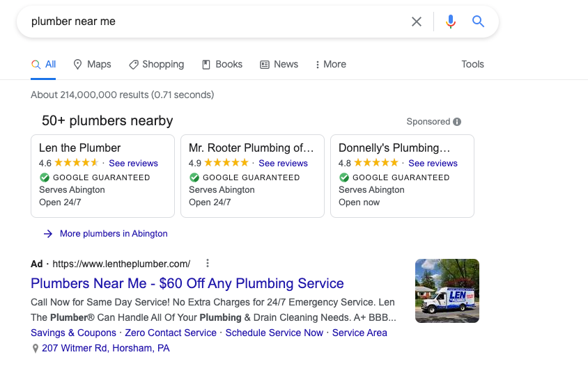Open the 207 Witmer Rd, Horsham, PA address
Viewport: 588px width, 373px height.
(106, 348)
